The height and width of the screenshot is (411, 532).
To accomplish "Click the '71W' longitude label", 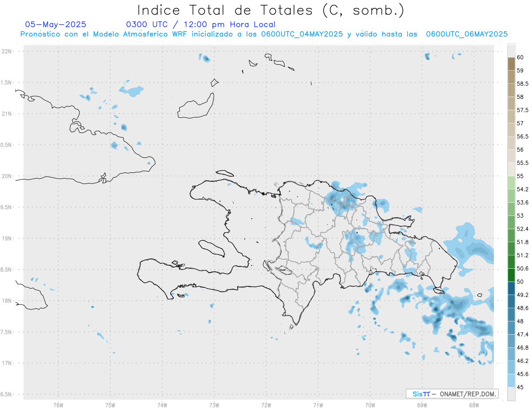I will tap(318, 405).
